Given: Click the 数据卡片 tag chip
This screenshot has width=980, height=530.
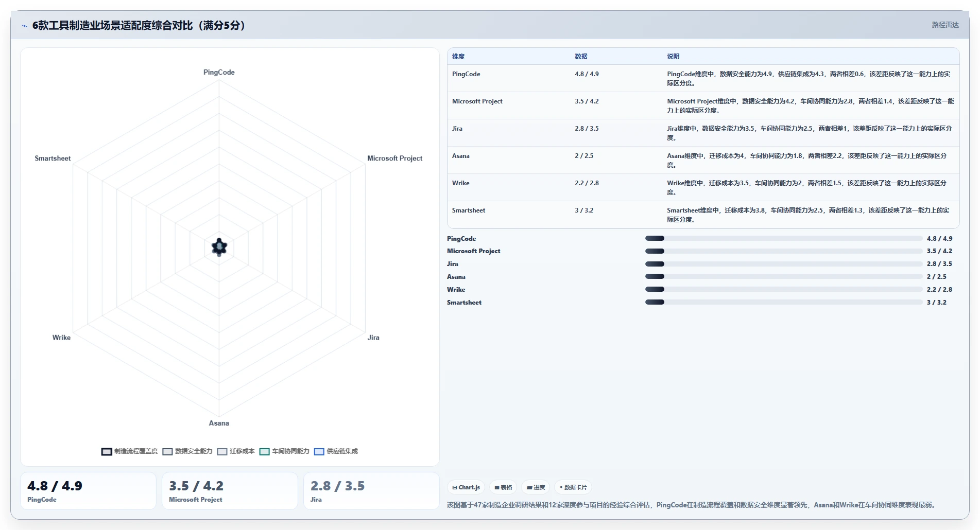Looking at the screenshot, I should [573, 487].
